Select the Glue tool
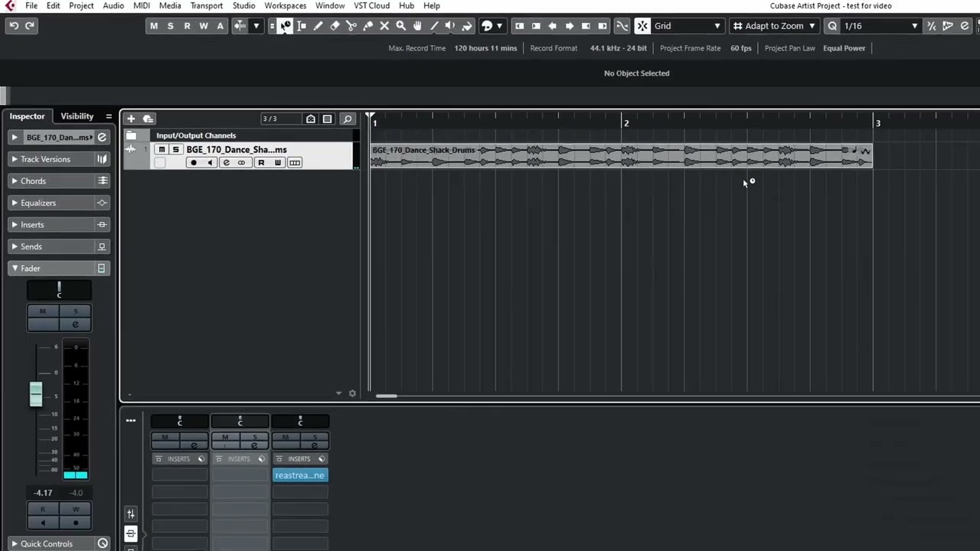Viewport: 980px width, 551px height. coord(367,26)
